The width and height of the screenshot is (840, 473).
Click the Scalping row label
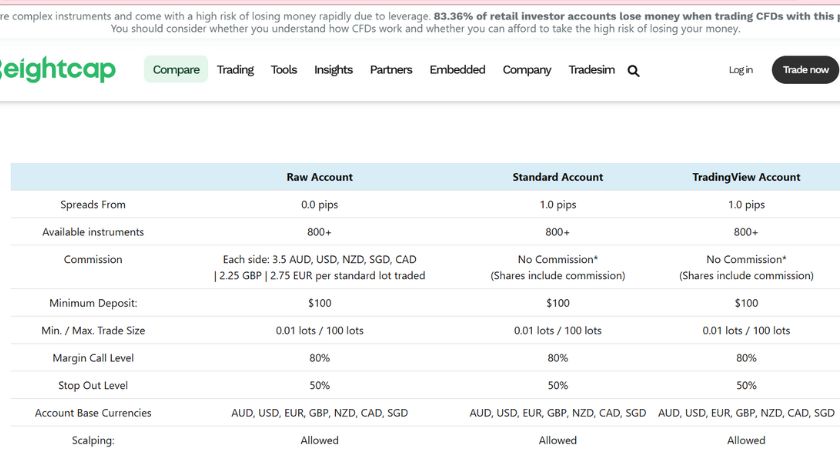93,440
